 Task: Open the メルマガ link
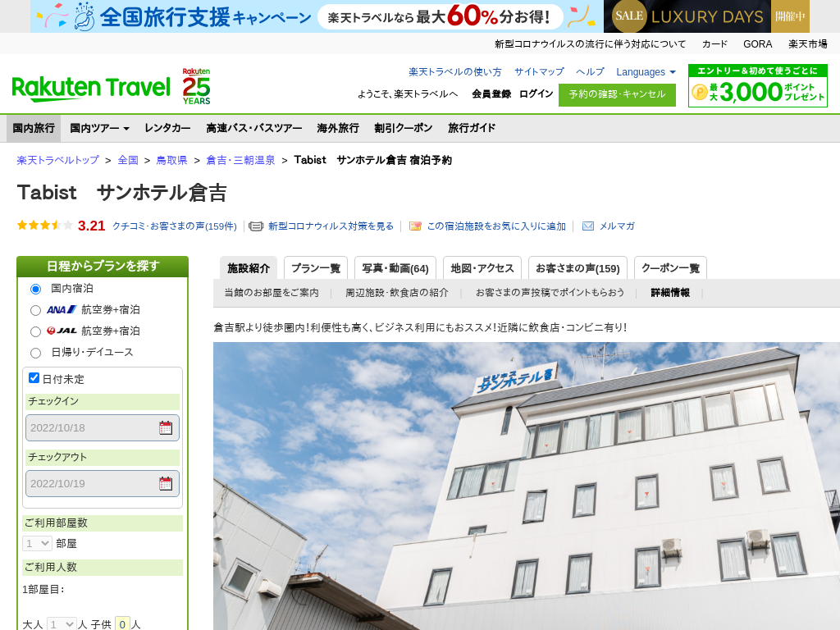point(617,226)
